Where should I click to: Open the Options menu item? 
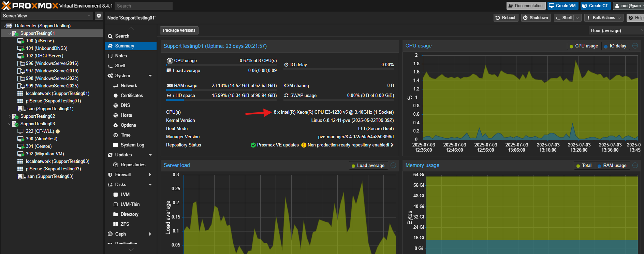[131, 125]
